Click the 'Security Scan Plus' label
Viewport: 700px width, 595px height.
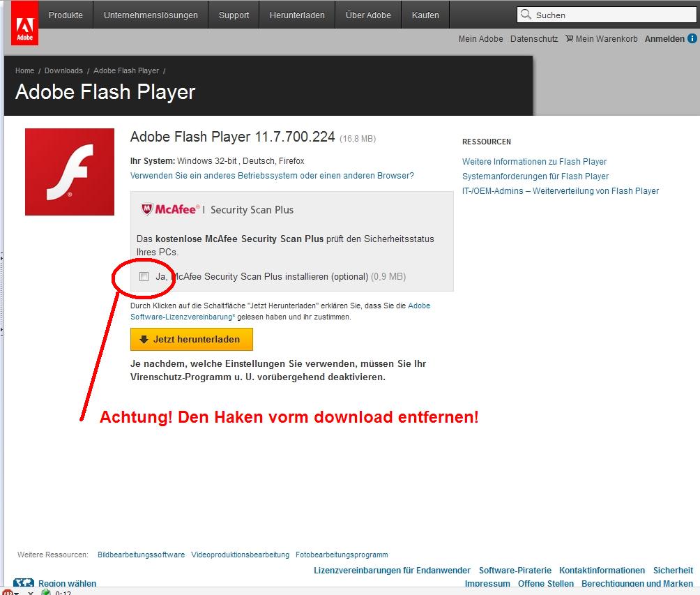(252, 209)
